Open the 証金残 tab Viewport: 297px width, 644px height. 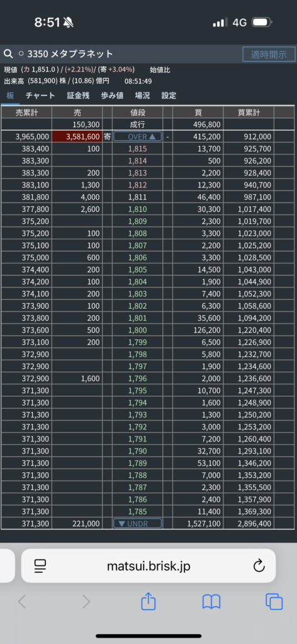tap(78, 96)
